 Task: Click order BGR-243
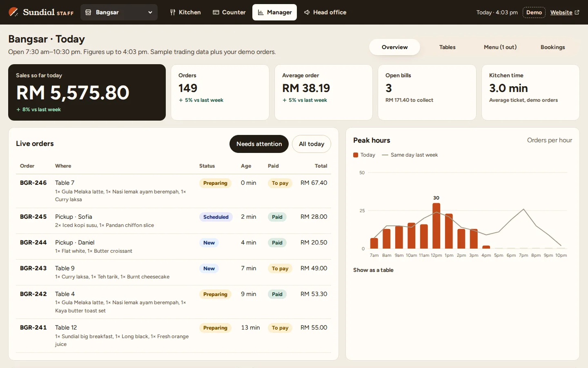(174, 272)
